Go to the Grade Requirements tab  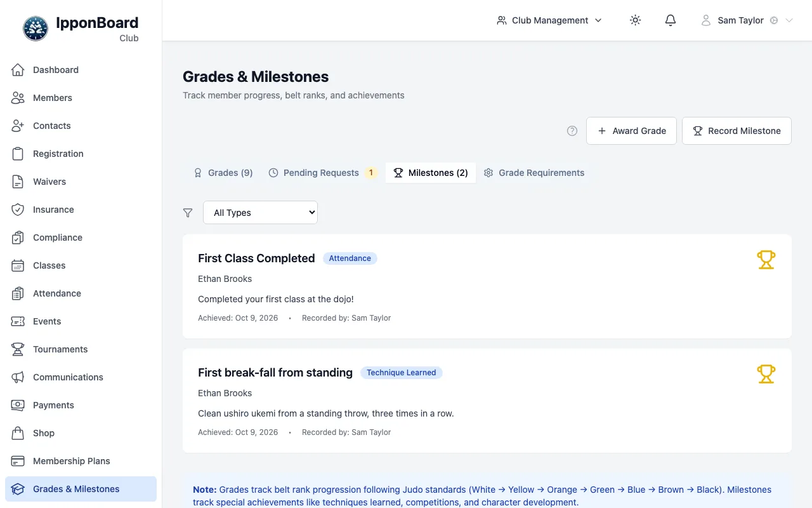[534, 173]
